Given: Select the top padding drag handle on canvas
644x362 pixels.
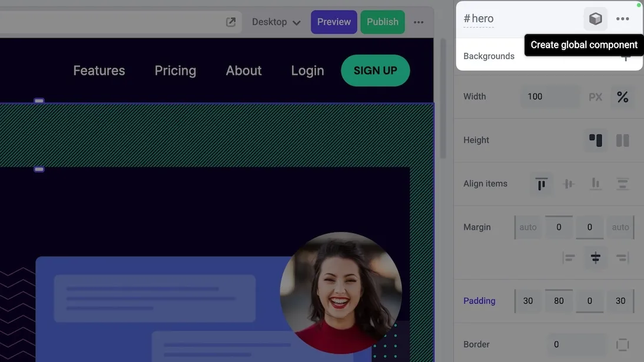Looking at the screenshot, I should [39, 101].
